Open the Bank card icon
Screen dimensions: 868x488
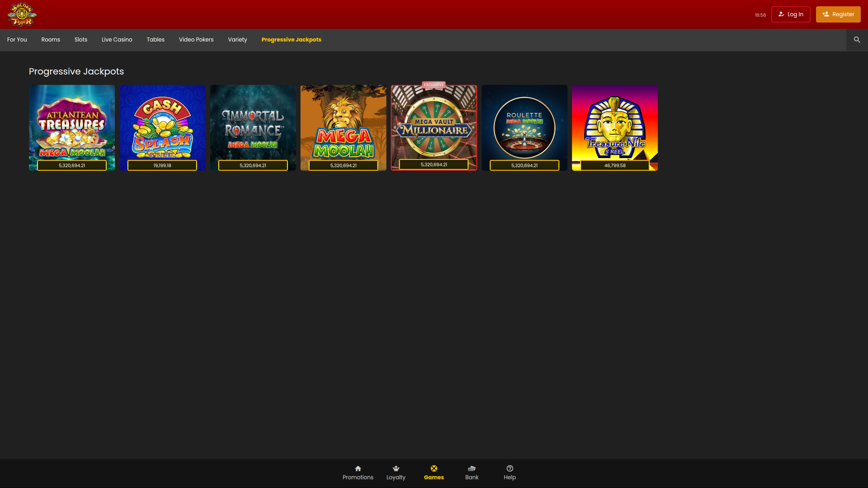pos(472,469)
